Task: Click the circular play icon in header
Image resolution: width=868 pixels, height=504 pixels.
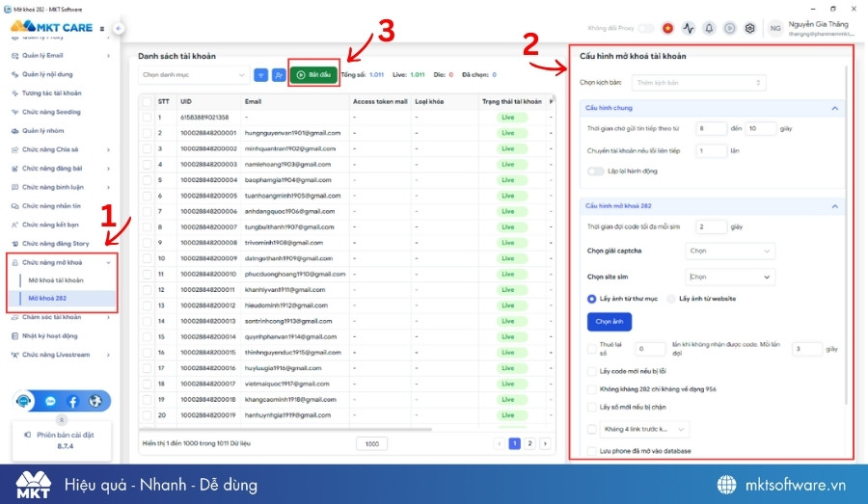Action: pyautogui.click(x=730, y=28)
